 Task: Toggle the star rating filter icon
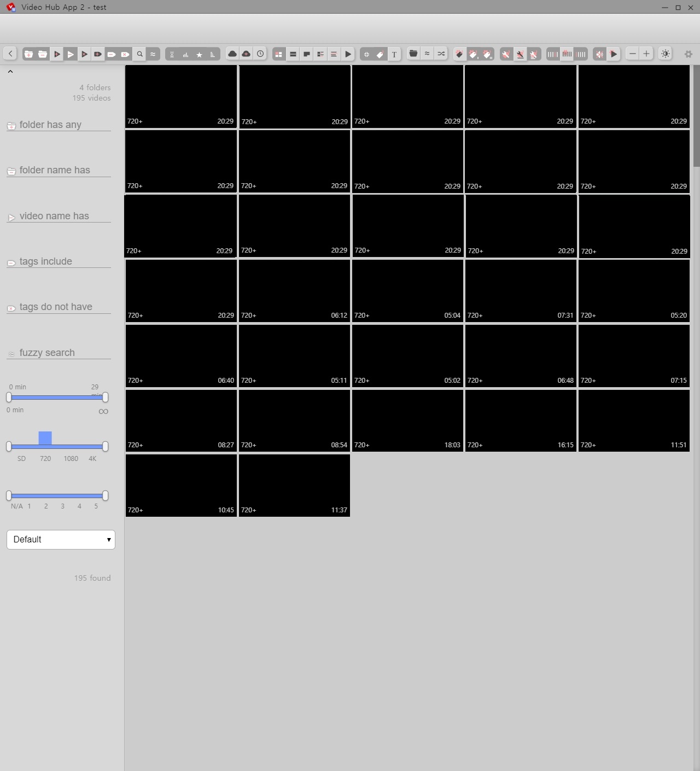pos(200,54)
